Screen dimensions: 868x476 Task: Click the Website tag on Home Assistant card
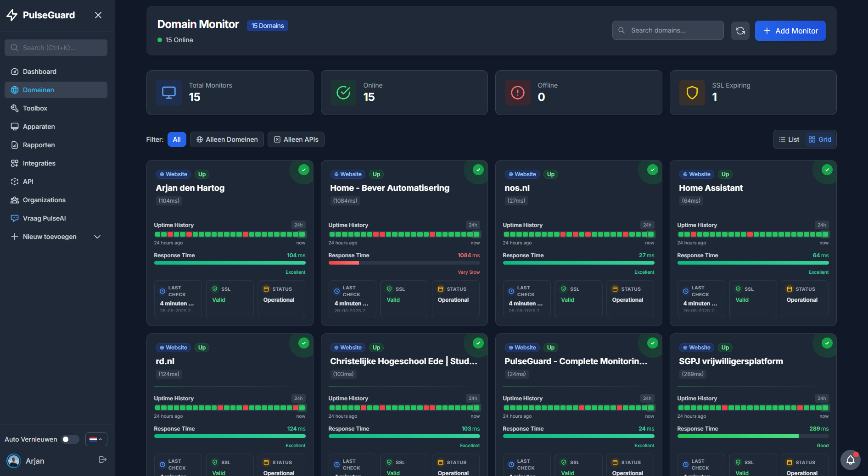pyautogui.click(x=696, y=174)
